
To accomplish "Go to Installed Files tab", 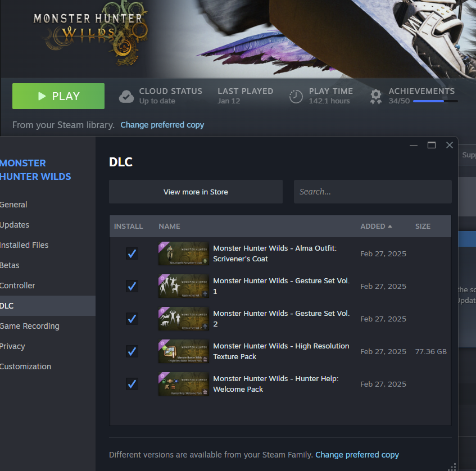I will click(x=48, y=245).
